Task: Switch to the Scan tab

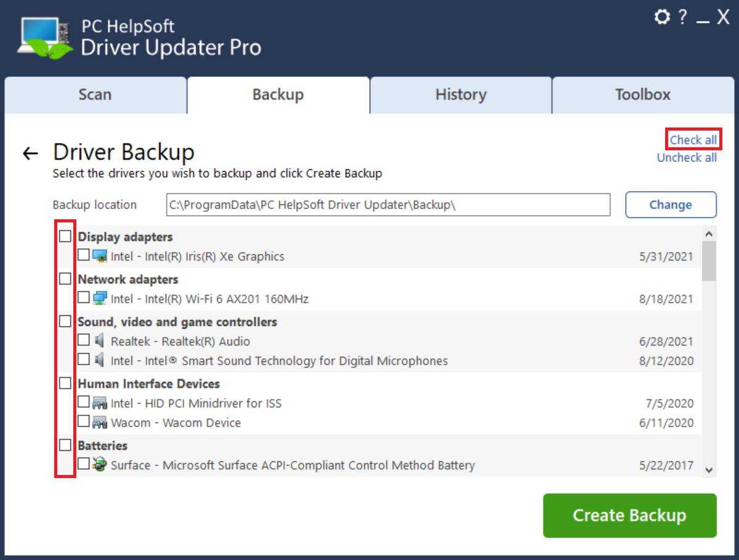Action: click(x=95, y=95)
